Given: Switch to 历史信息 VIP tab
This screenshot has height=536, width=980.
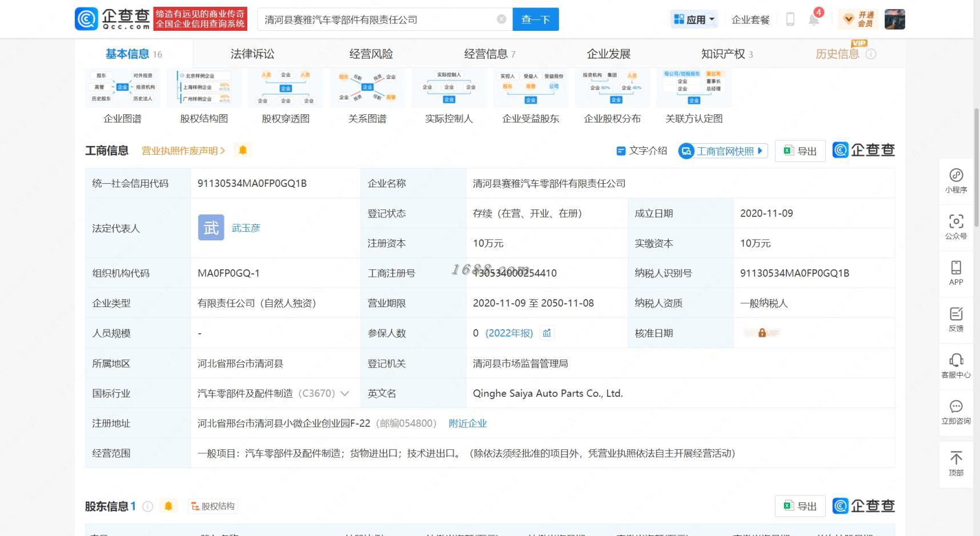Looking at the screenshot, I should point(837,54).
